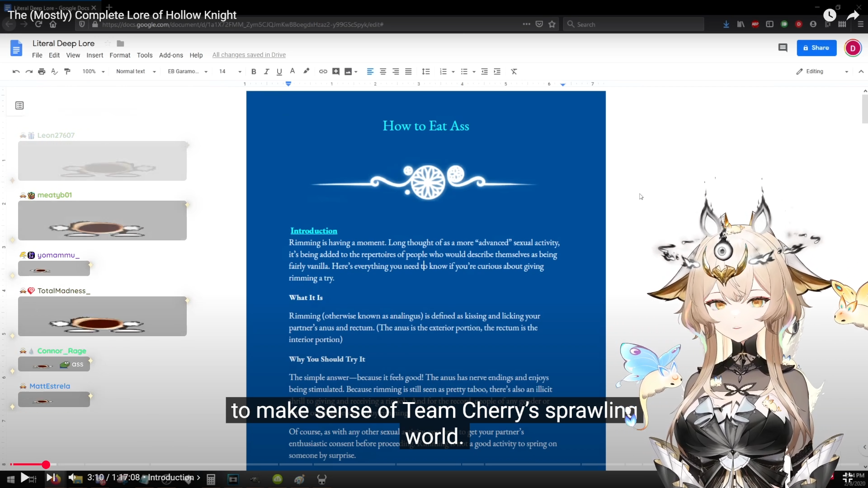
Task: Select the Paint format roller tool
Action: point(67,71)
